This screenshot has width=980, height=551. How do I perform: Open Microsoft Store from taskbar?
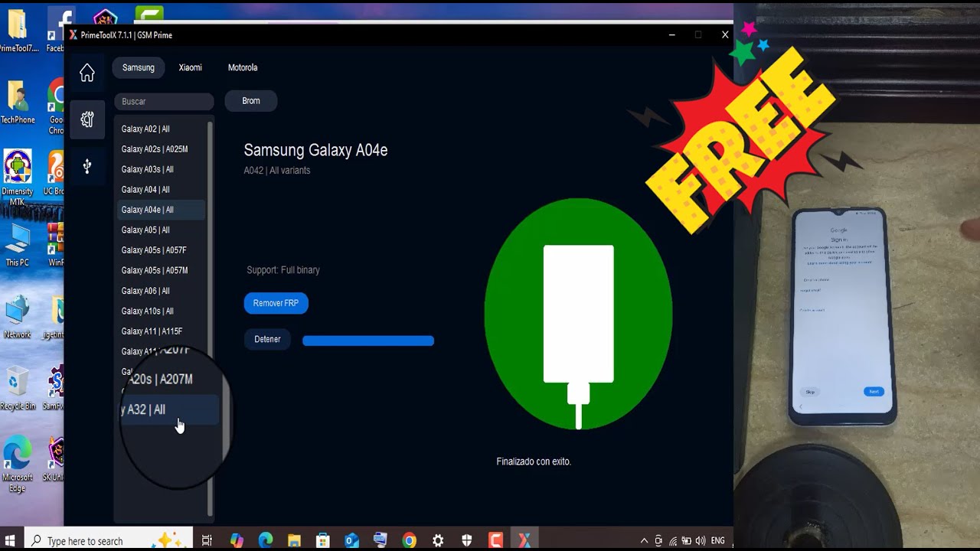(x=323, y=540)
